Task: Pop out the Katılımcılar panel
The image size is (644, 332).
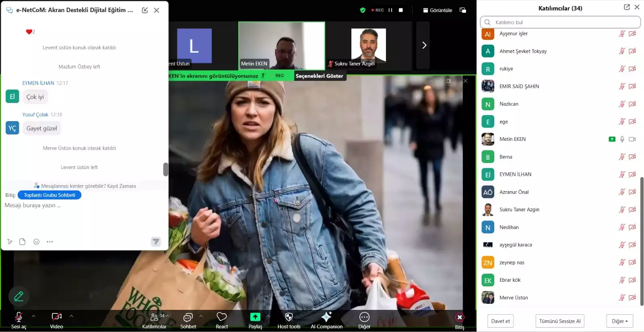Action: click(x=627, y=7)
